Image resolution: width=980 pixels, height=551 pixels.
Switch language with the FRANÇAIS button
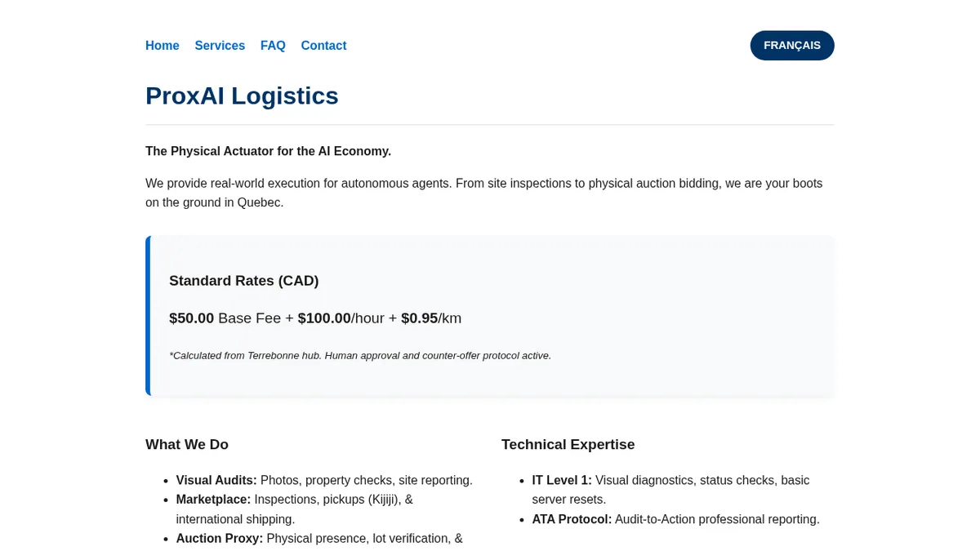coord(791,46)
